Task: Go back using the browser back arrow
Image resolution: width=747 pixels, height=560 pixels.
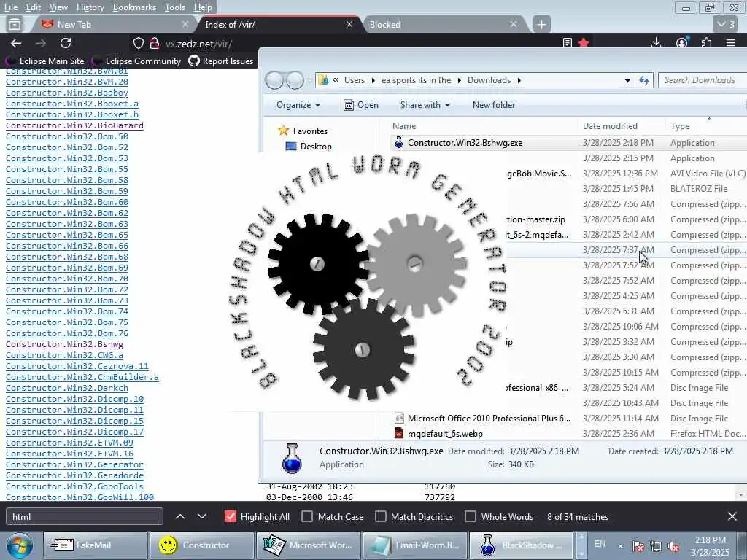Action: pyautogui.click(x=16, y=43)
